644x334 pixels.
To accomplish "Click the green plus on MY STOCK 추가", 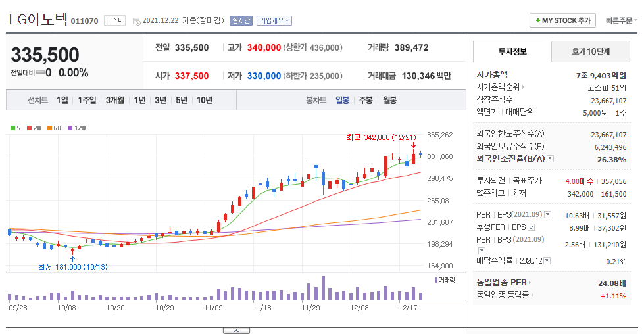I will tap(537, 20).
